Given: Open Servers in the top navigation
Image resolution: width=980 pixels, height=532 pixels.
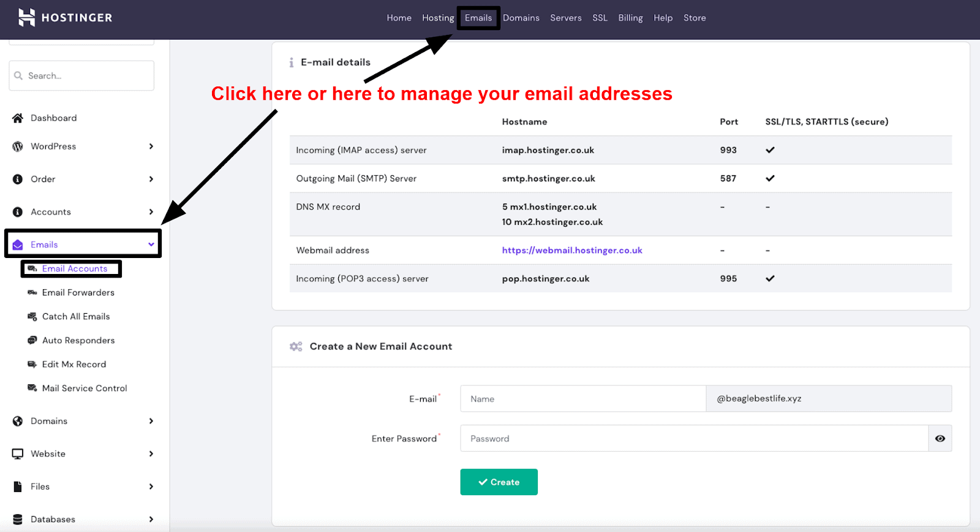Looking at the screenshot, I should 566,18.
